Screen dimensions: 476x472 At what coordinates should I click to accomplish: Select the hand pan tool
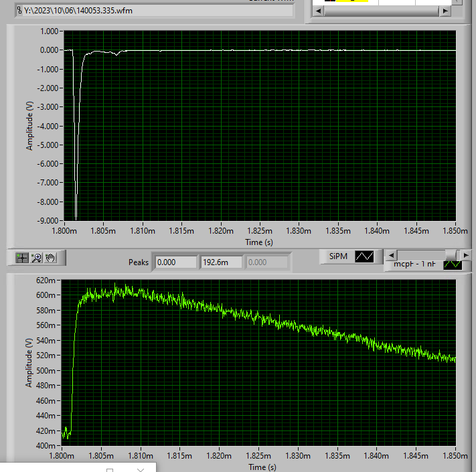[x=50, y=258]
